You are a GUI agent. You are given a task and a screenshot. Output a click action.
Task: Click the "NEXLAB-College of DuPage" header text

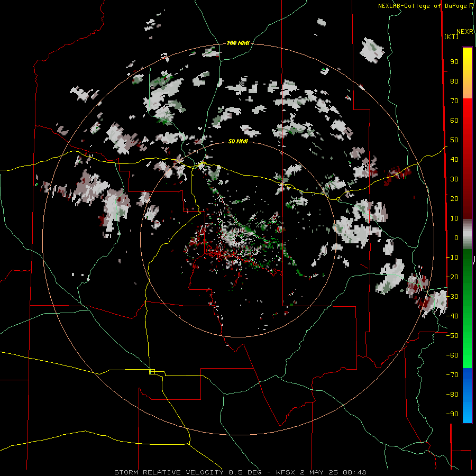click(x=422, y=6)
